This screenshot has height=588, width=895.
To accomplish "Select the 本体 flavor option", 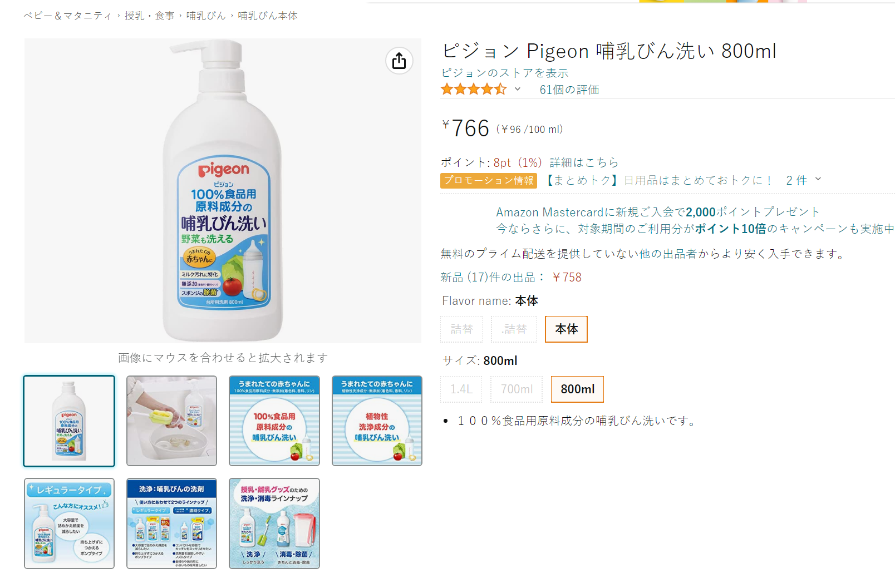I will 566,329.
